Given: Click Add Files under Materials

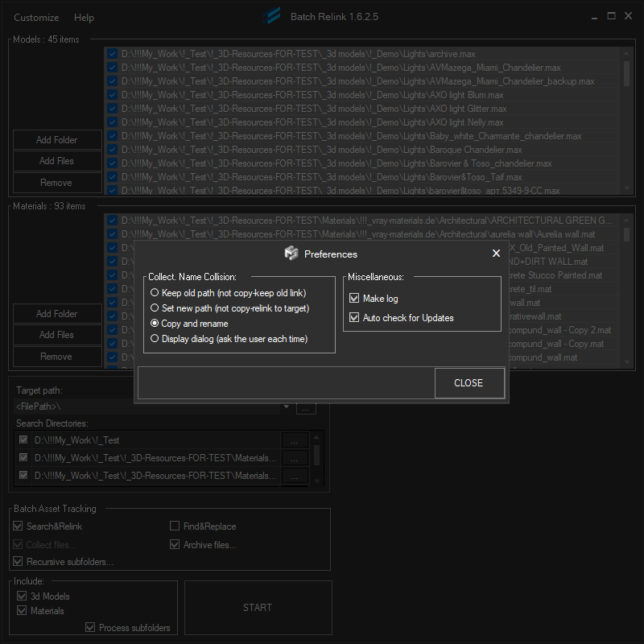Looking at the screenshot, I should point(56,335).
